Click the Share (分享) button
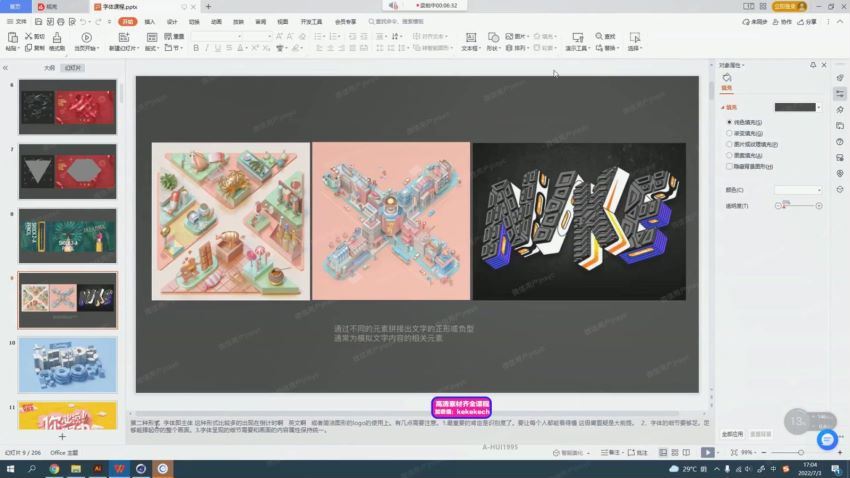The height and width of the screenshot is (478, 850). [x=807, y=21]
